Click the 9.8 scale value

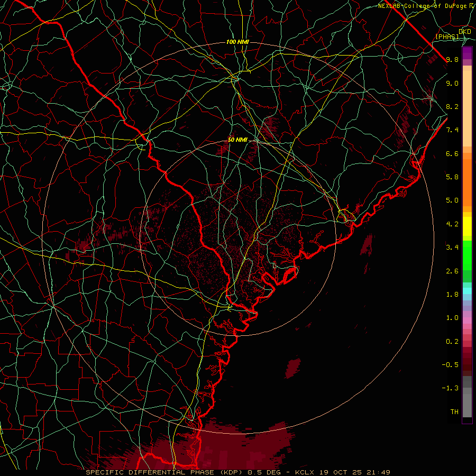coord(452,59)
